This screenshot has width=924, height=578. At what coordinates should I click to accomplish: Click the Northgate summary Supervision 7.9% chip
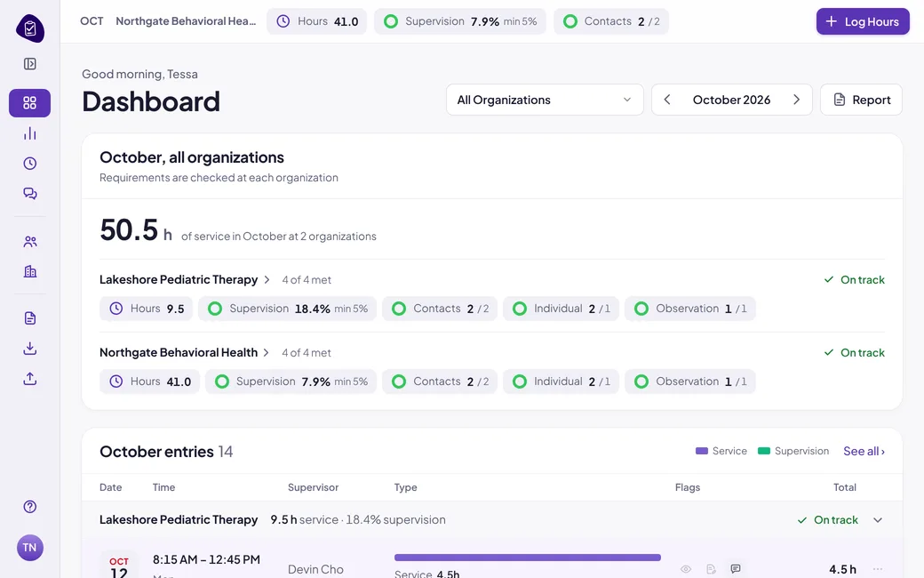pyautogui.click(x=291, y=381)
